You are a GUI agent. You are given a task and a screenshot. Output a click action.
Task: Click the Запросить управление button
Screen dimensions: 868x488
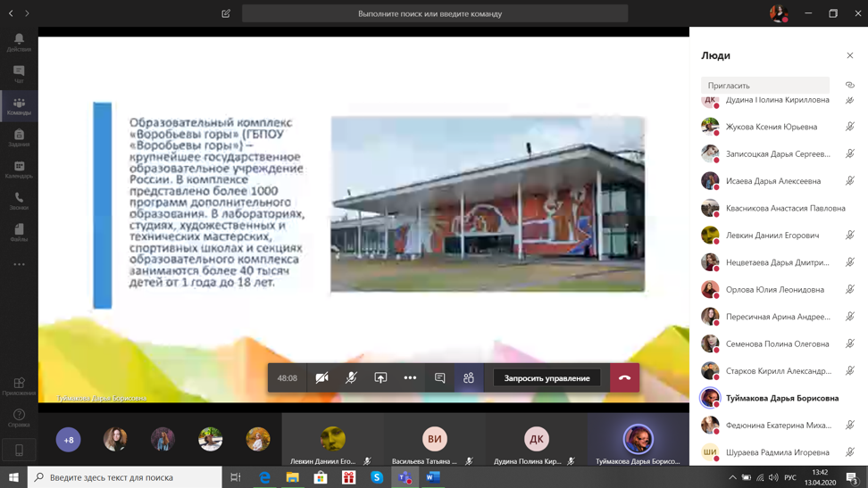(x=547, y=378)
